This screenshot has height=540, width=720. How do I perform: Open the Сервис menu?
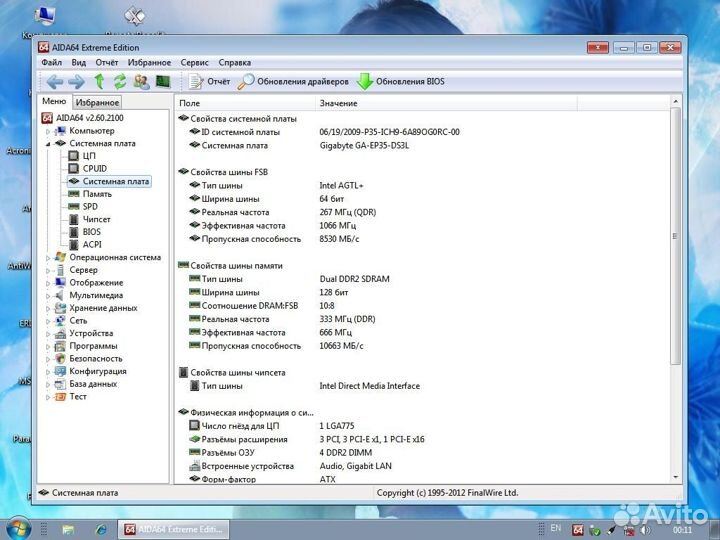(x=194, y=62)
